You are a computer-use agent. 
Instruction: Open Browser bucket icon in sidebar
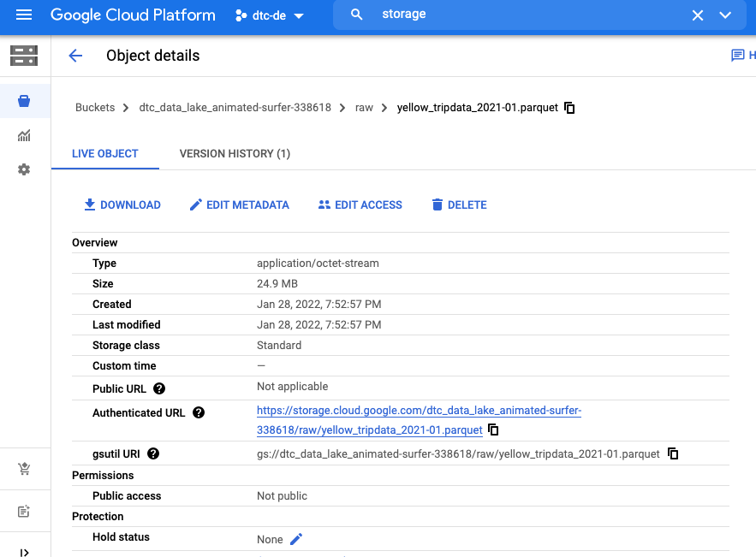(x=24, y=101)
